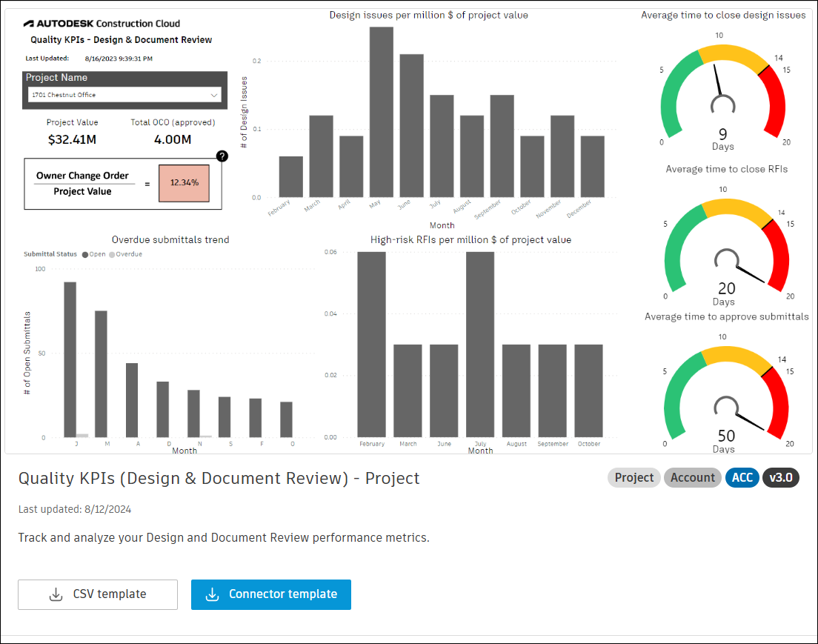Click download icon on Connector template button
The height and width of the screenshot is (644, 818).
pos(213,594)
